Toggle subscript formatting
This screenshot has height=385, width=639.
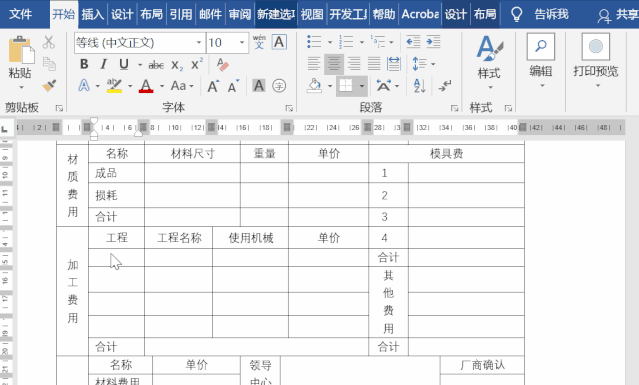tap(177, 65)
